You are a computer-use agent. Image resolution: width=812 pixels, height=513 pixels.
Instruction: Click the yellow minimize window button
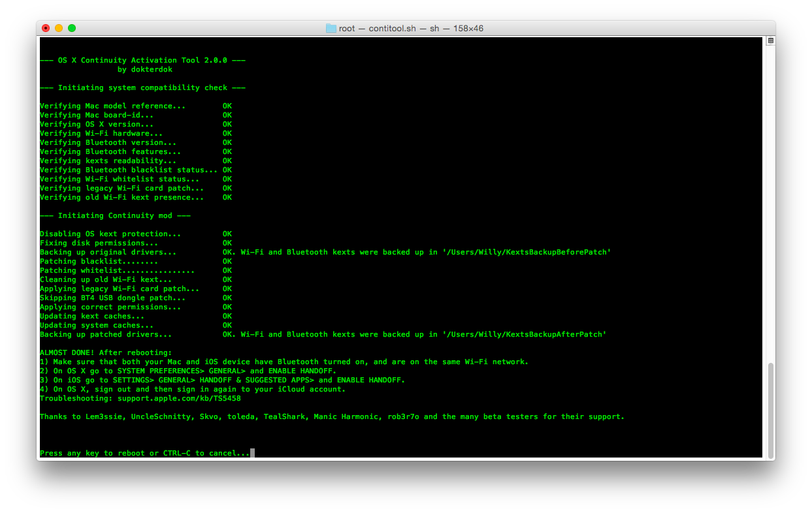tap(59, 28)
